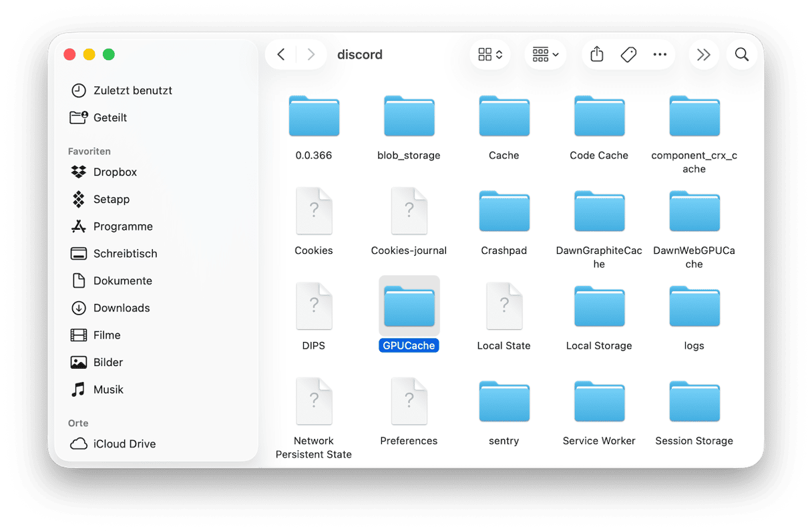Screen dimensions: 812x531
Task: Click the Schreibtisch sidebar entry
Action: tap(125, 254)
